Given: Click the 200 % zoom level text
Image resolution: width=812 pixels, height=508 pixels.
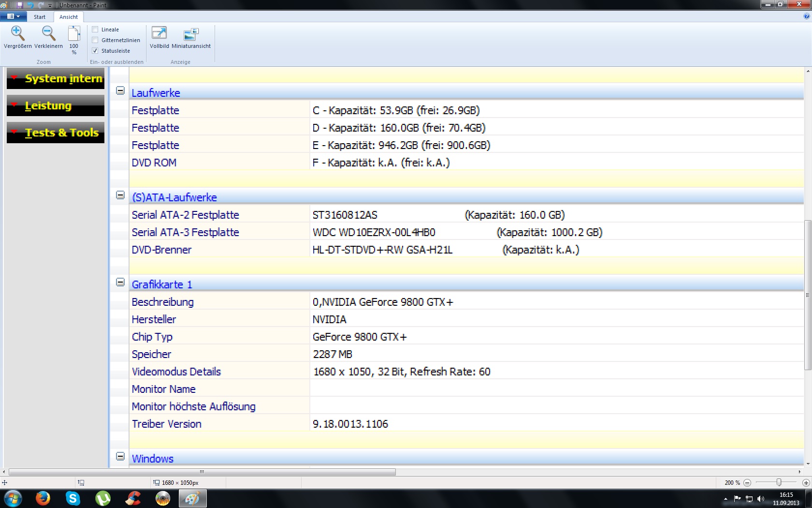Looking at the screenshot, I should (x=732, y=483).
